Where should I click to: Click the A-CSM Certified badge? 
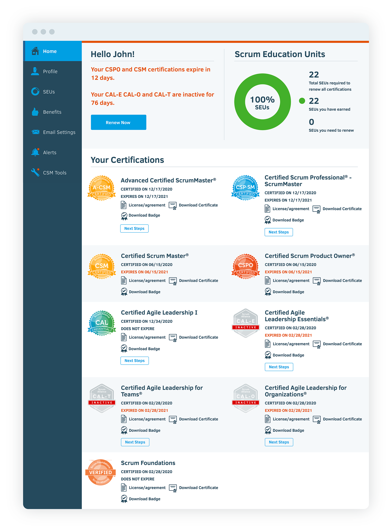(101, 188)
